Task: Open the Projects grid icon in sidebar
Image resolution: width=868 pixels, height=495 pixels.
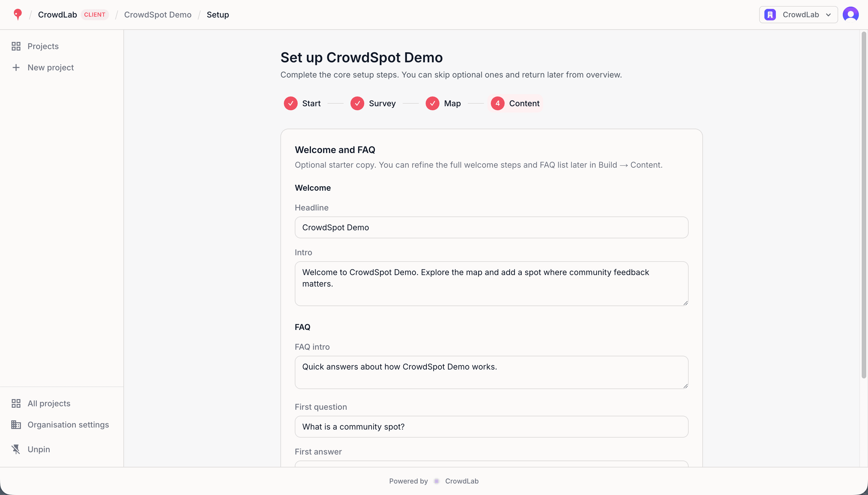Action: [16, 46]
